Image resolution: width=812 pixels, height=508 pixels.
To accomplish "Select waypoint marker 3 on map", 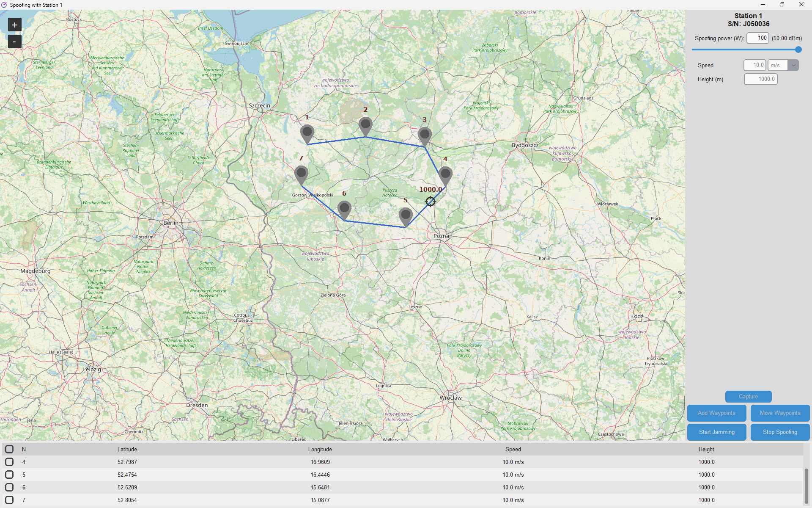I will pyautogui.click(x=425, y=137).
